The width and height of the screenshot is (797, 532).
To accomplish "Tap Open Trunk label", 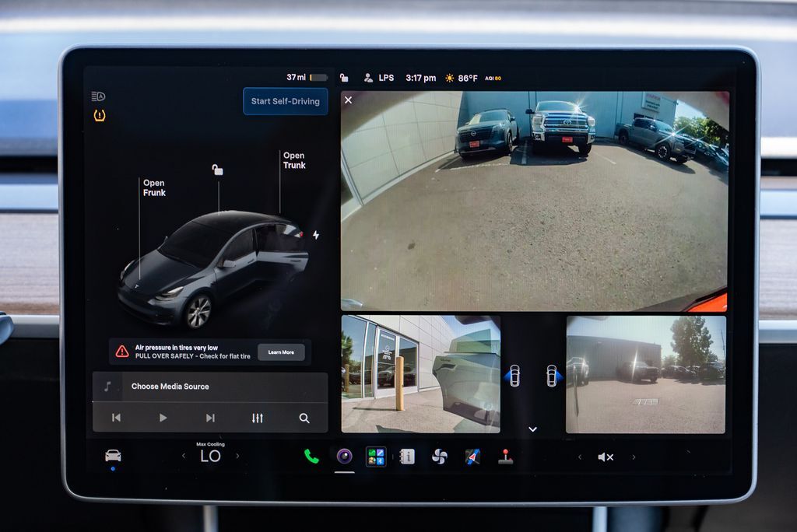I will click(x=294, y=160).
